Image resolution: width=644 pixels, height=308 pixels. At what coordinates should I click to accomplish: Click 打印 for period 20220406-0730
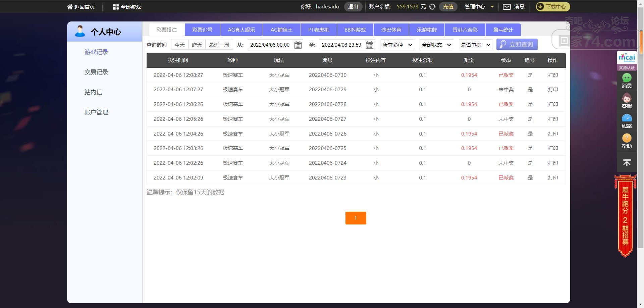tap(553, 75)
